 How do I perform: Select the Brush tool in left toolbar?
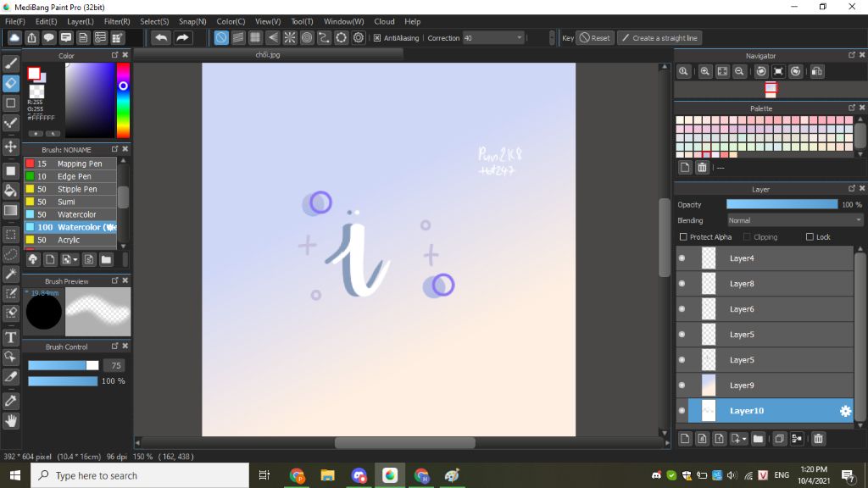10,64
